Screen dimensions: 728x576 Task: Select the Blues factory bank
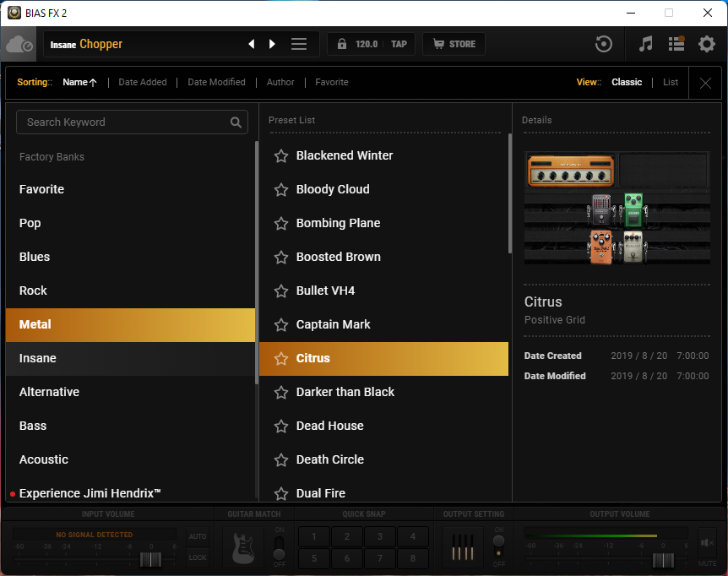pyautogui.click(x=35, y=257)
